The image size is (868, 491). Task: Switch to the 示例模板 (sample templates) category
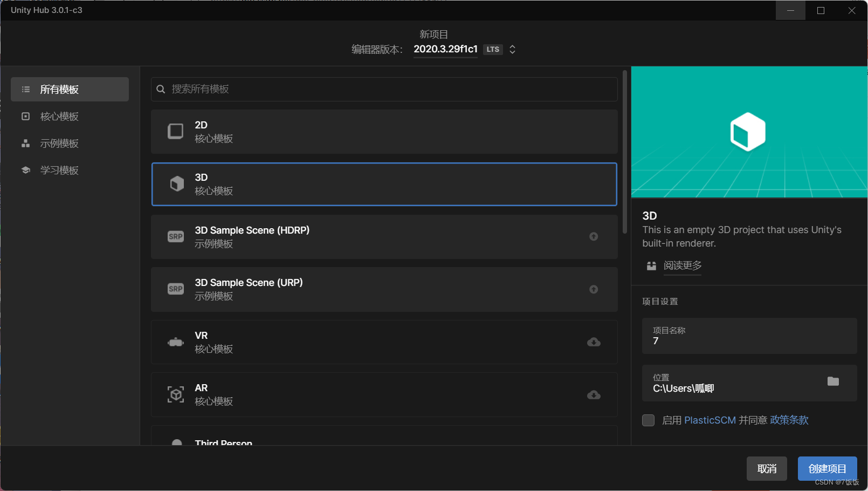tap(70, 144)
